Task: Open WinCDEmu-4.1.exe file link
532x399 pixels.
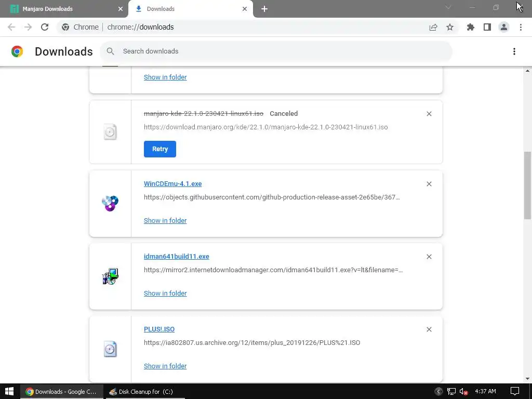Action: click(172, 183)
